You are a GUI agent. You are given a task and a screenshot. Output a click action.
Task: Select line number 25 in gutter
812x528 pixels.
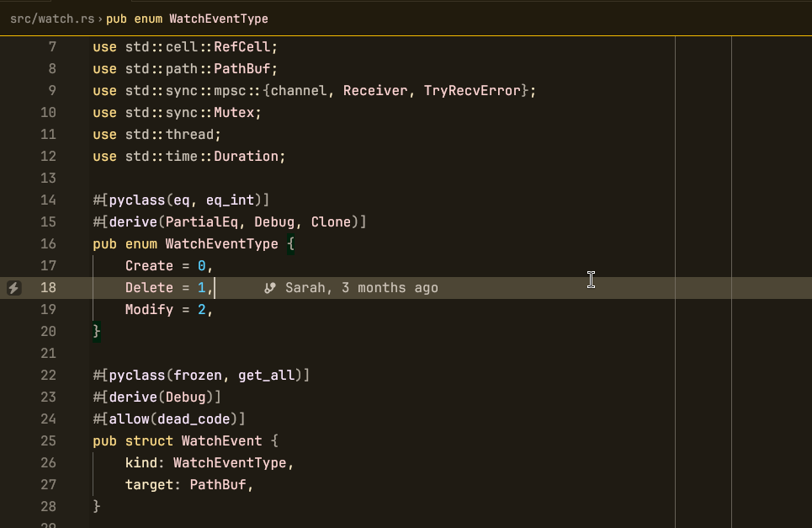tap(48, 440)
